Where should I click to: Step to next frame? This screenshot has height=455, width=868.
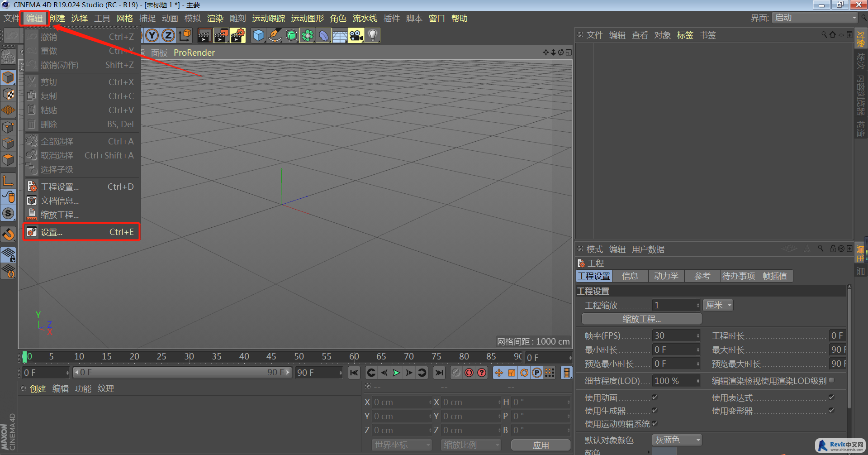(x=409, y=373)
